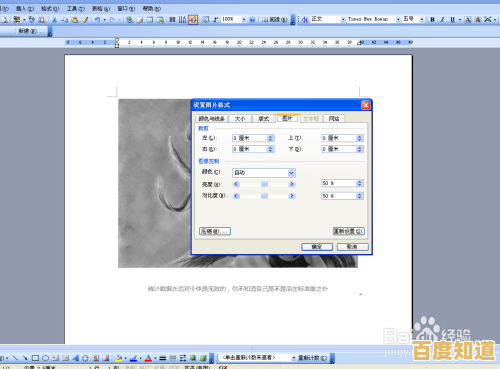
Task: Open the Columns layout icon
Action: [x=172, y=20]
